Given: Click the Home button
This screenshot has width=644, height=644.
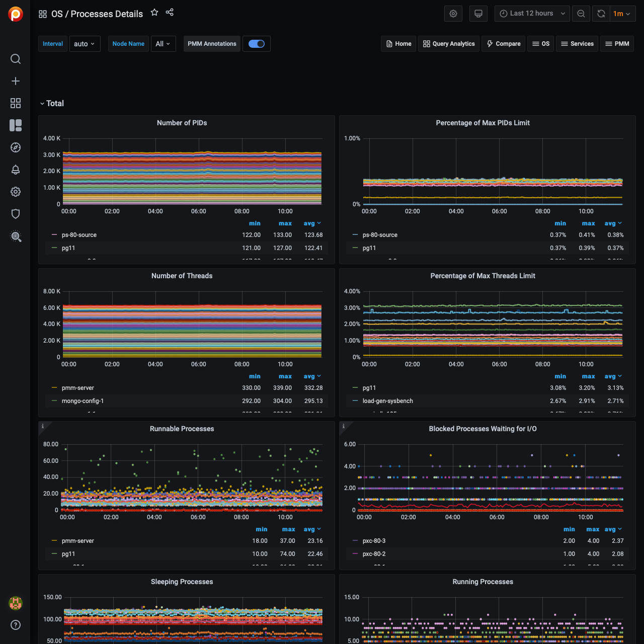Looking at the screenshot, I should [398, 44].
